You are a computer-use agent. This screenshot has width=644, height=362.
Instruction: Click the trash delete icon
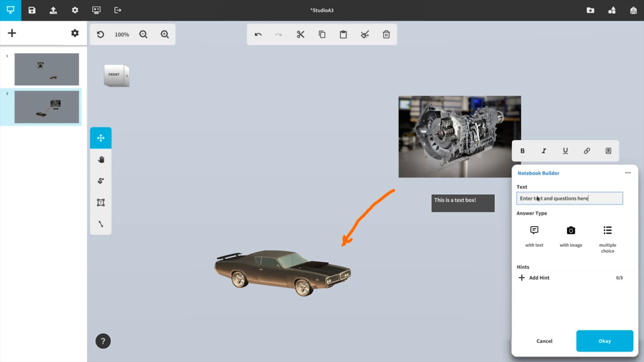pyautogui.click(x=386, y=35)
